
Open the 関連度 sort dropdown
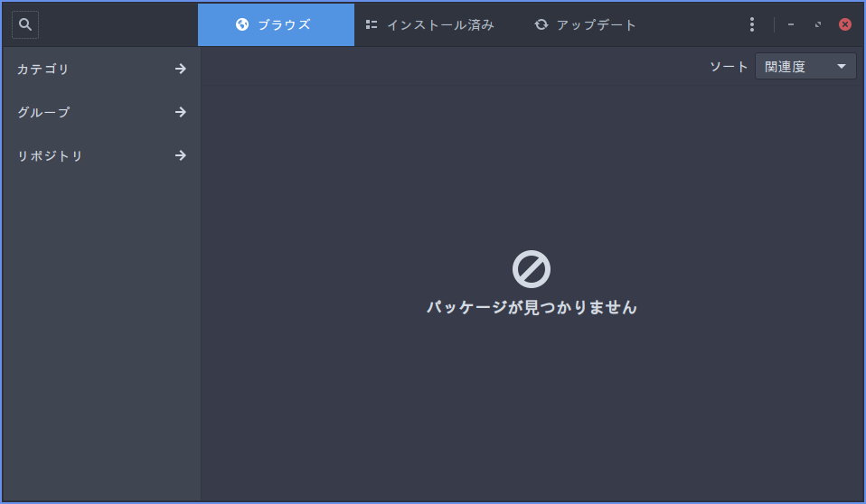click(x=805, y=67)
